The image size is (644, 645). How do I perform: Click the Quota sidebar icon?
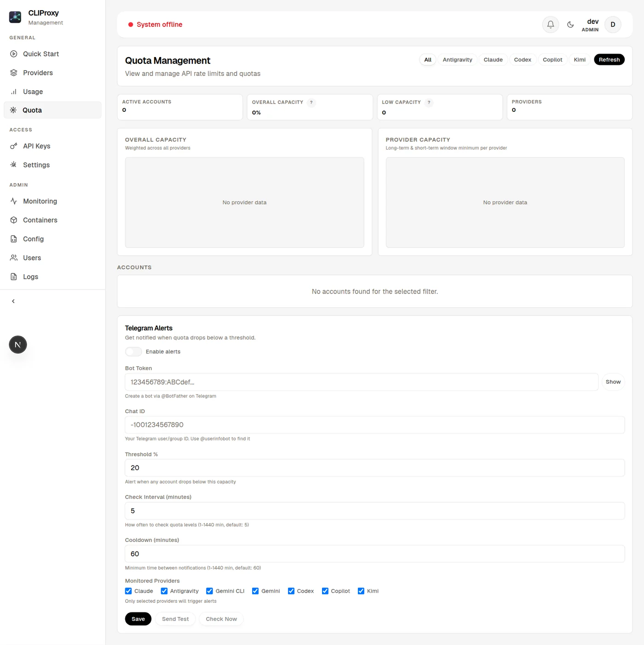coord(13,110)
